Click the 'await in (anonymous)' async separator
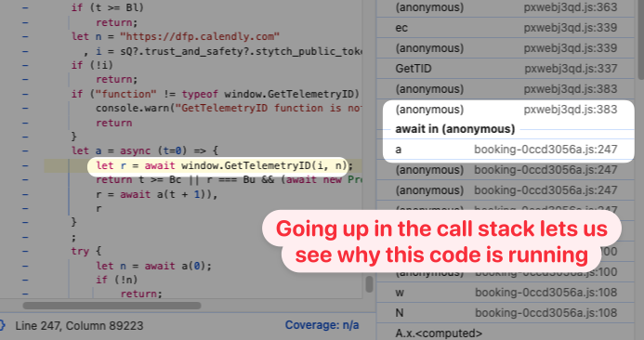The image size is (644, 340). coord(455,129)
